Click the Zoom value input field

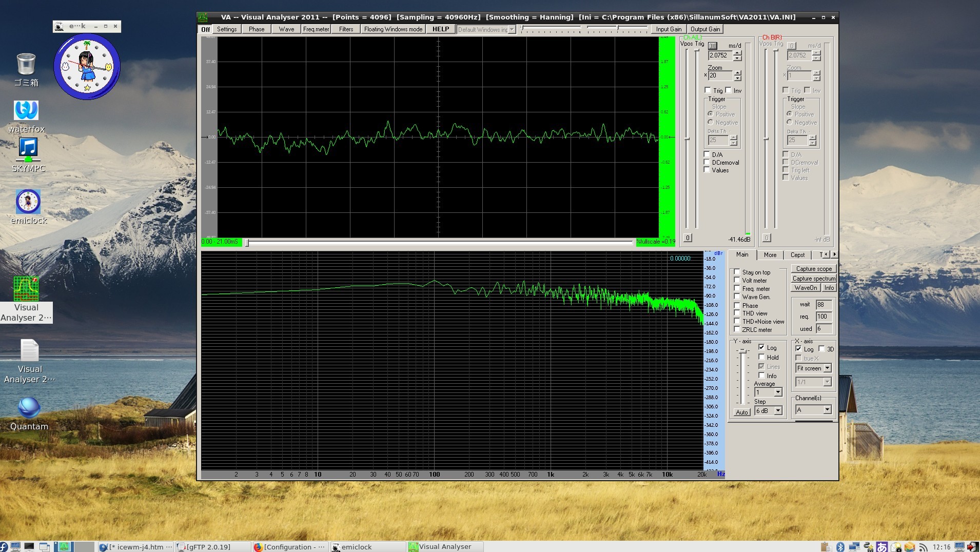pos(720,75)
